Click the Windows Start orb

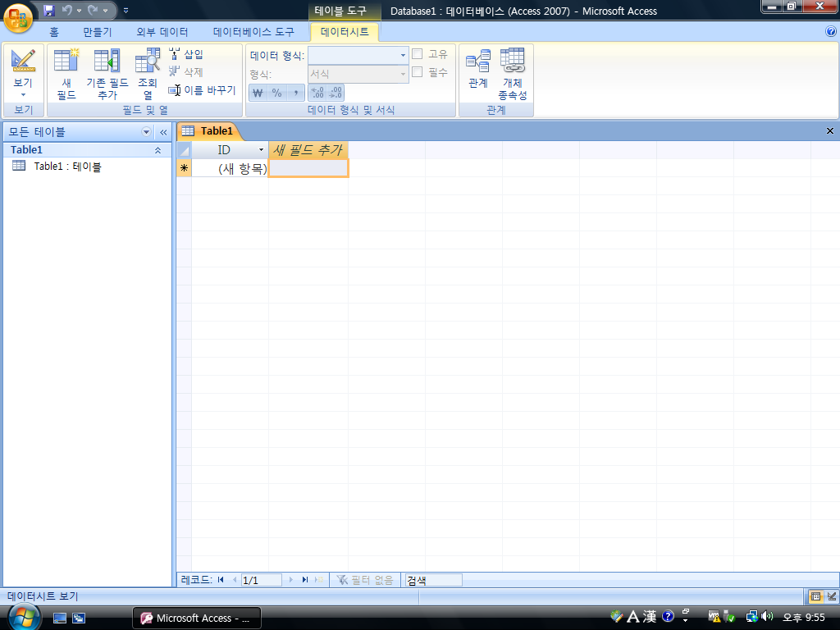click(24, 617)
